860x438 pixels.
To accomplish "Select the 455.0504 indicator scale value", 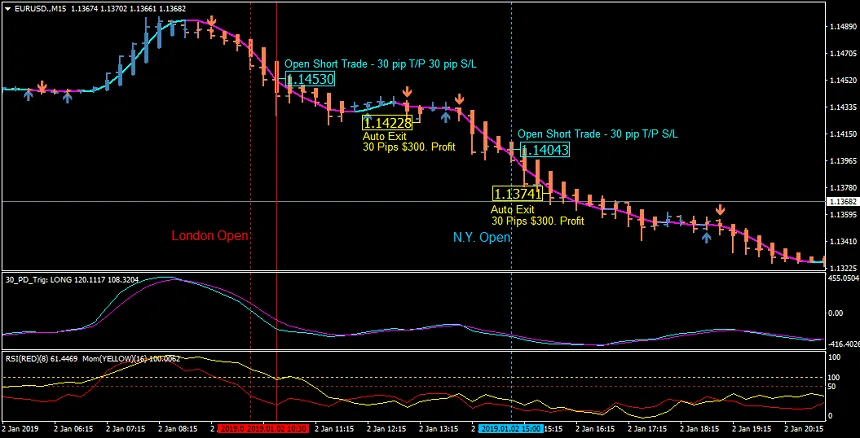I will pyautogui.click(x=842, y=279).
